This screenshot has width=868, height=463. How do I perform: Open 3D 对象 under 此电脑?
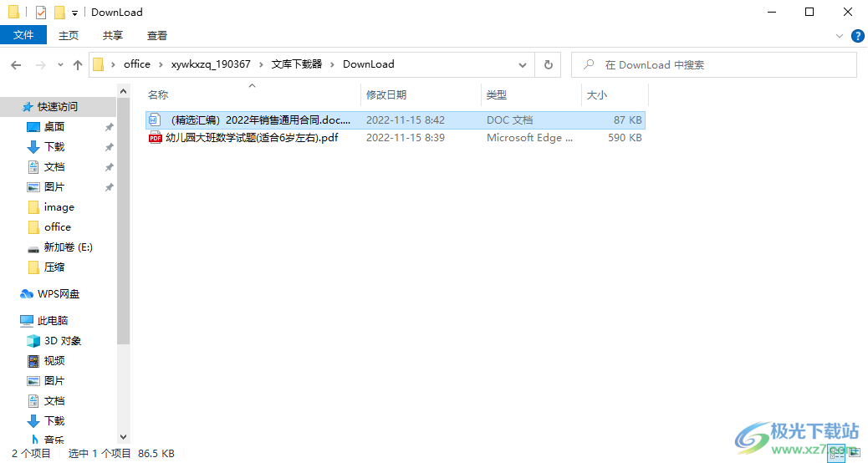point(63,341)
